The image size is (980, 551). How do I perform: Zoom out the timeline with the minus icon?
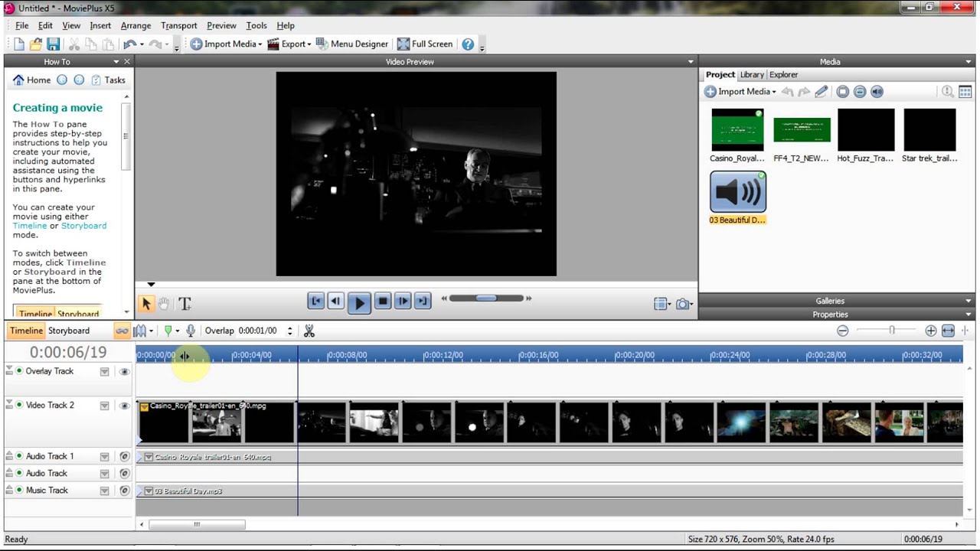click(842, 331)
